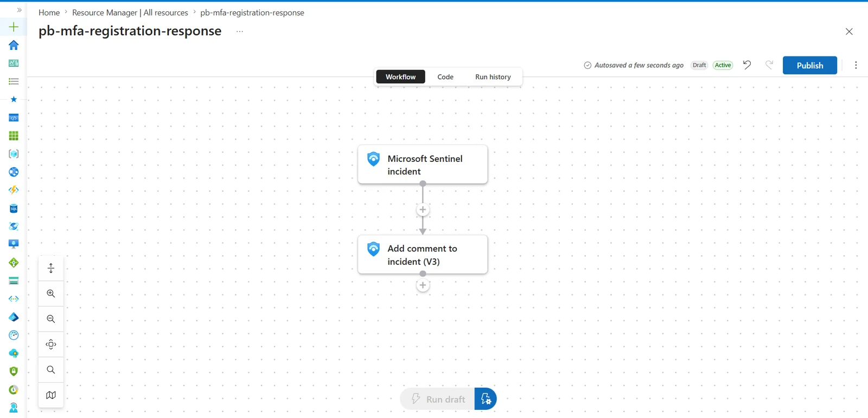Click the plus between trigger and comment action
868x418 pixels.
click(423, 210)
